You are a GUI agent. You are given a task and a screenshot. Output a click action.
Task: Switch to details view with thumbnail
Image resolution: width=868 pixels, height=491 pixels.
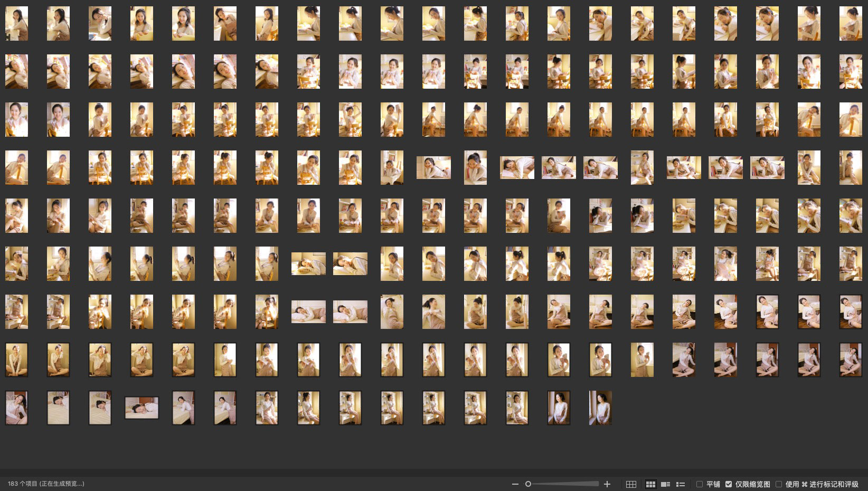[x=665, y=484]
